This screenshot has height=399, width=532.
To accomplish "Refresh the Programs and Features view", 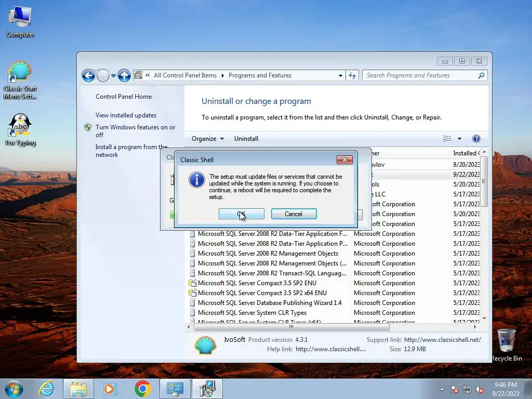I will click(x=353, y=76).
